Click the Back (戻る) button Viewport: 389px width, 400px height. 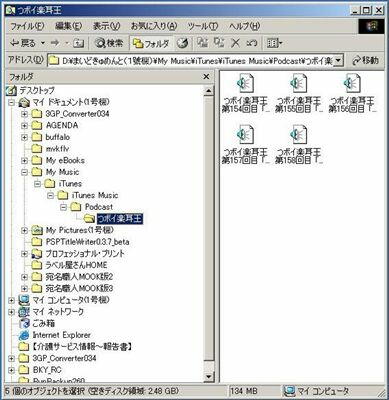tap(23, 43)
